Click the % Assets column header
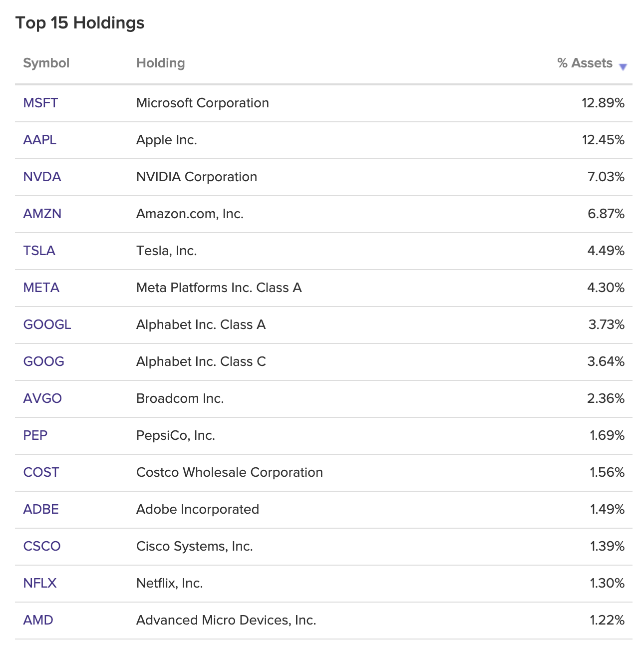The width and height of the screenshot is (644, 646). click(x=585, y=63)
